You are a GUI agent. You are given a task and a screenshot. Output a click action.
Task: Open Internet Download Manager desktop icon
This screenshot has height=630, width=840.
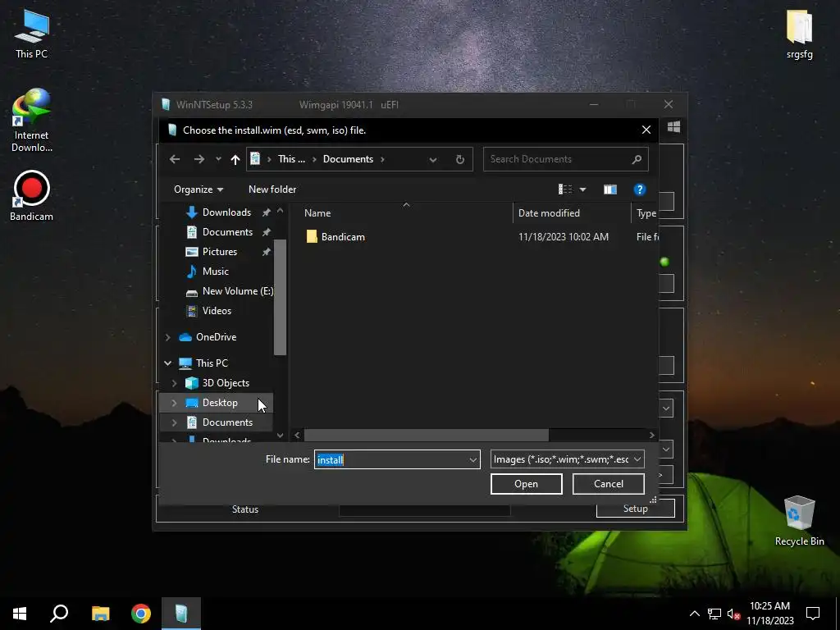pos(31,121)
